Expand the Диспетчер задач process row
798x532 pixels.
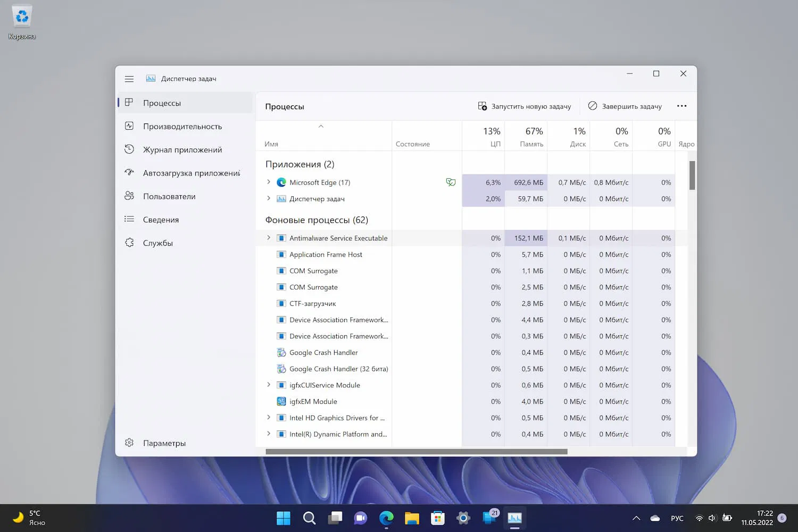[269, 198]
